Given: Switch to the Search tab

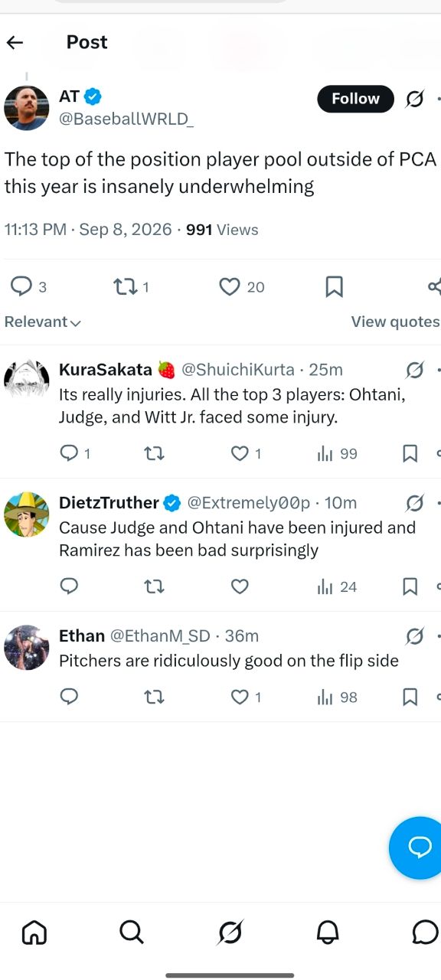Looking at the screenshot, I should point(132,932).
